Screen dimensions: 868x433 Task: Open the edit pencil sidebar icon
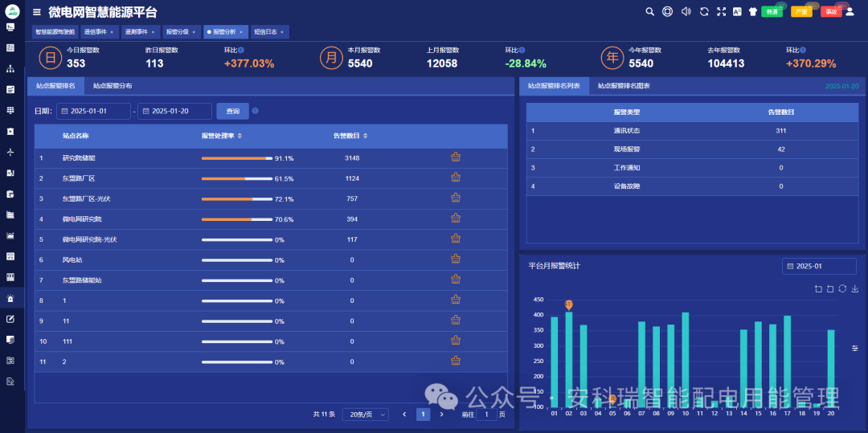tap(10, 319)
